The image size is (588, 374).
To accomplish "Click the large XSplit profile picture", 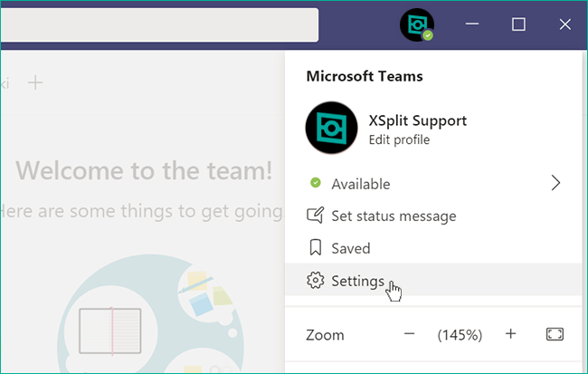I will 331,128.
